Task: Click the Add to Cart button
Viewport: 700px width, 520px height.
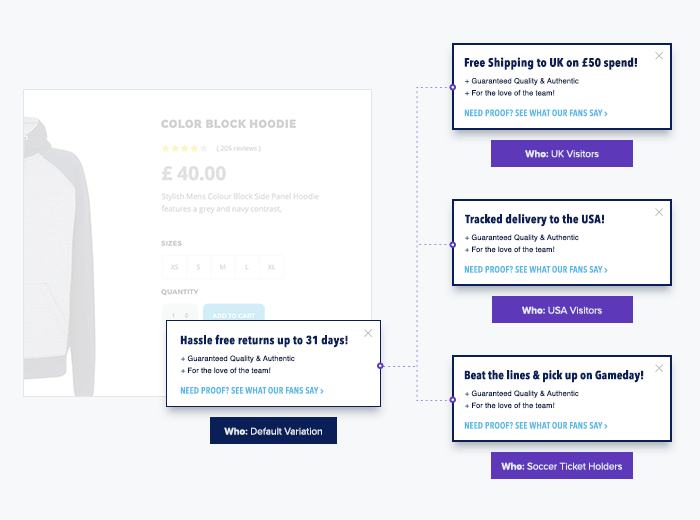Action: [x=234, y=312]
